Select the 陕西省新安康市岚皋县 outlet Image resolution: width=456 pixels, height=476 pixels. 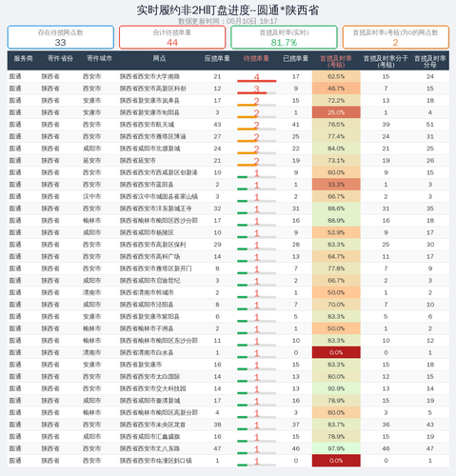[149, 101]
